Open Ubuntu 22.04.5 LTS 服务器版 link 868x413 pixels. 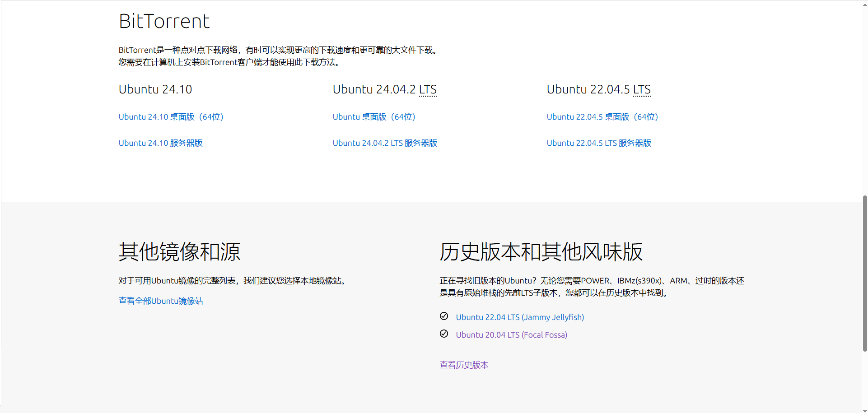tap(599, 143)
